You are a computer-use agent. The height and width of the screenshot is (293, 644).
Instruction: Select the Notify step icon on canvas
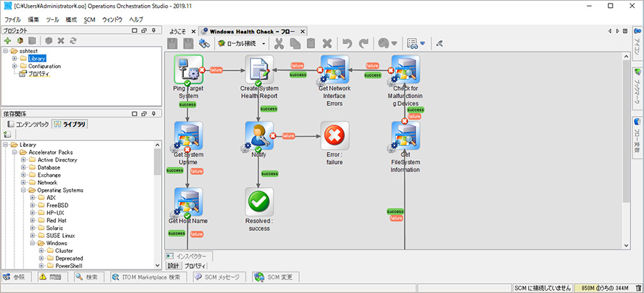tap(259, 135)
